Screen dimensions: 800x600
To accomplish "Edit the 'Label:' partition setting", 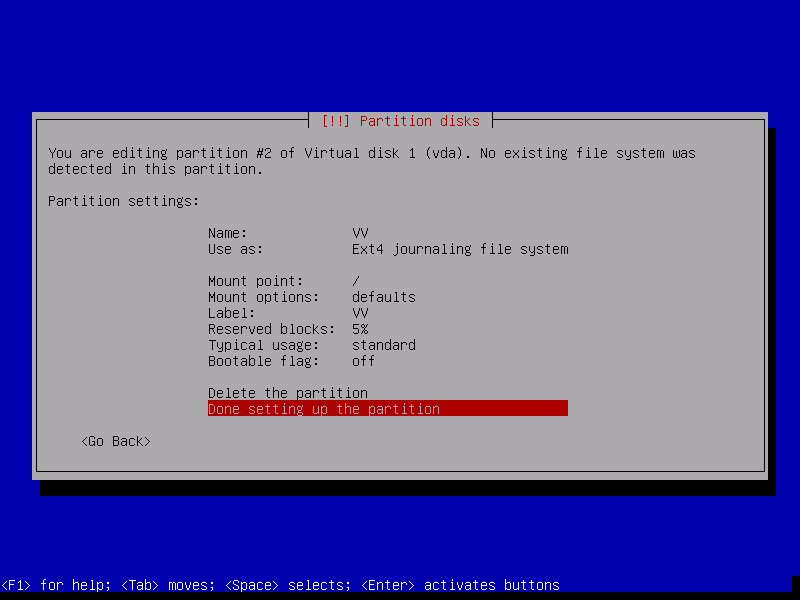I will pos(232,313).
